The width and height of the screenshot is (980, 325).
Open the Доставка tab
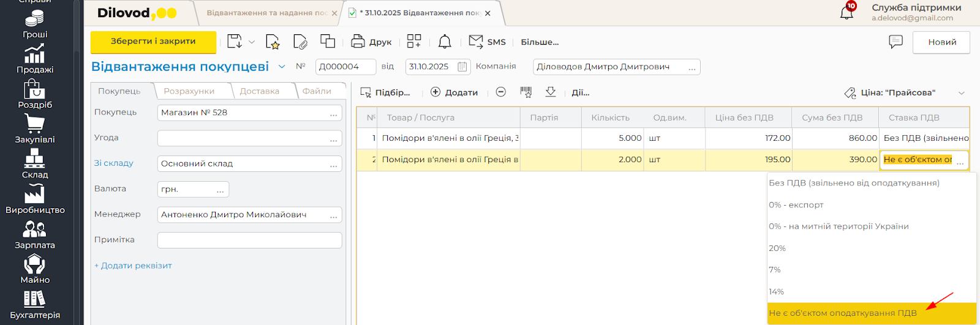coord(259,91)
